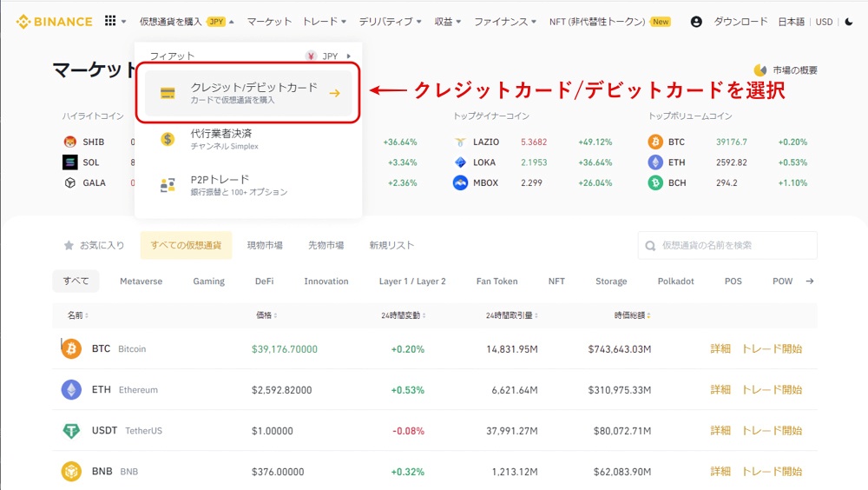Image resolution: width=868 pixels, height=490 pixels.
Task: Change language via 日本語 link
Action: point(791,22)
